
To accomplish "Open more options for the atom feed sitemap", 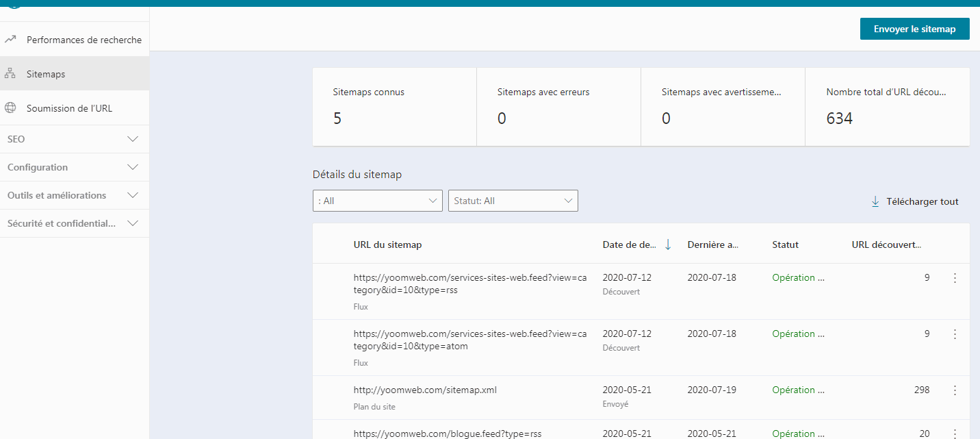I will pos(955,334).
